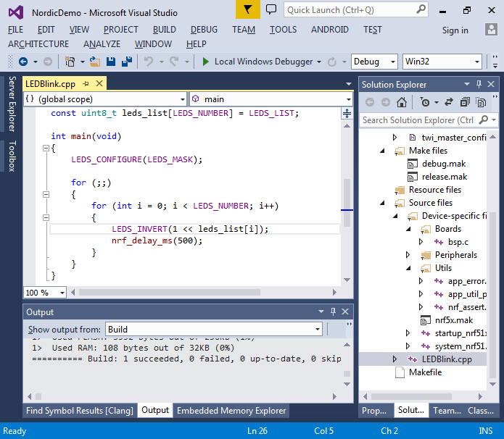
Task: Click the editor split-window handle icon
Action: pyautogui.click(x=347, y=113)
